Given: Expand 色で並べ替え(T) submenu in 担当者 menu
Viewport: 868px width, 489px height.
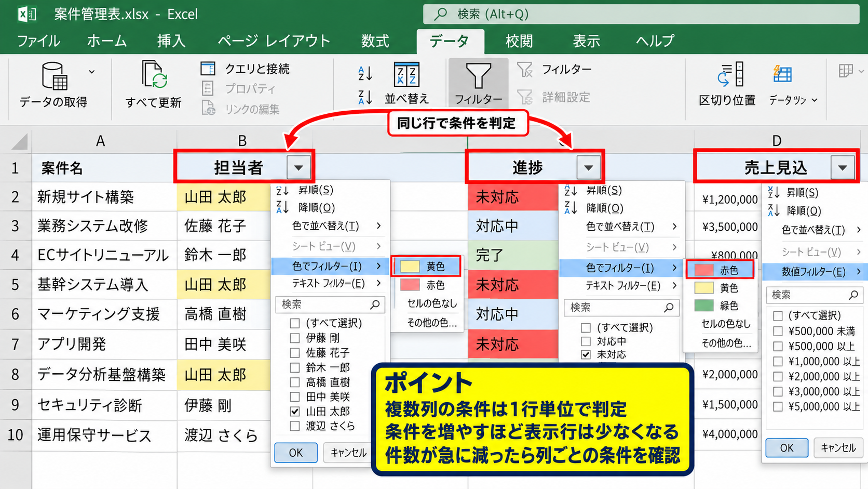Looking at the screenshot, I should (x=330, y=226).
